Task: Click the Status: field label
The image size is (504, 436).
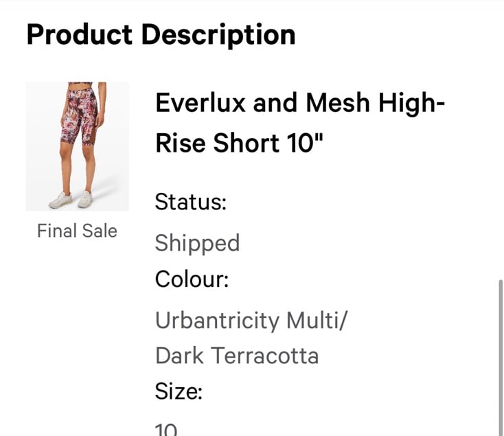Action: pyautogui.click(x=191, y=202)
